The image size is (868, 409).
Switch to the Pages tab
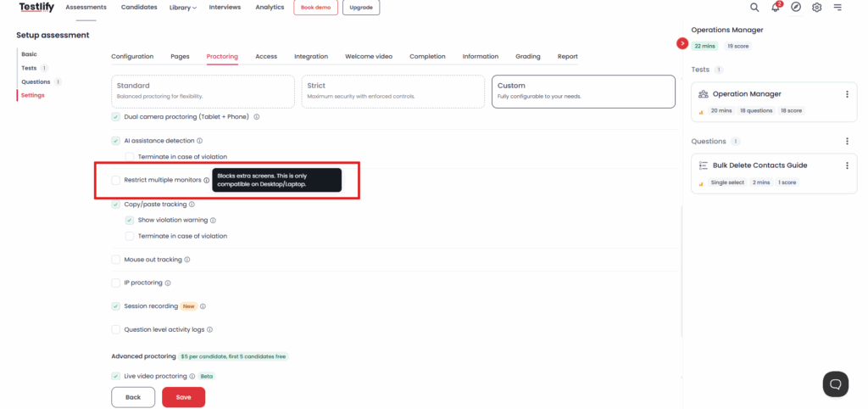coord(180,57)
